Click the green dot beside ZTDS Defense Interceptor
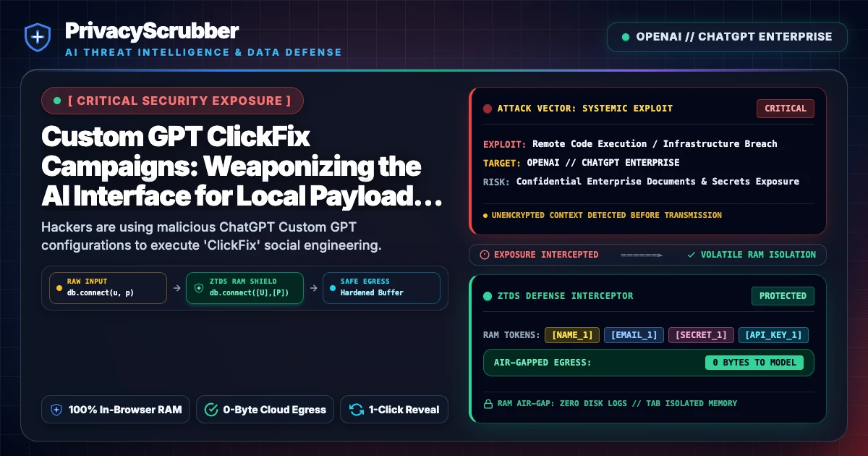 (488, 296)
